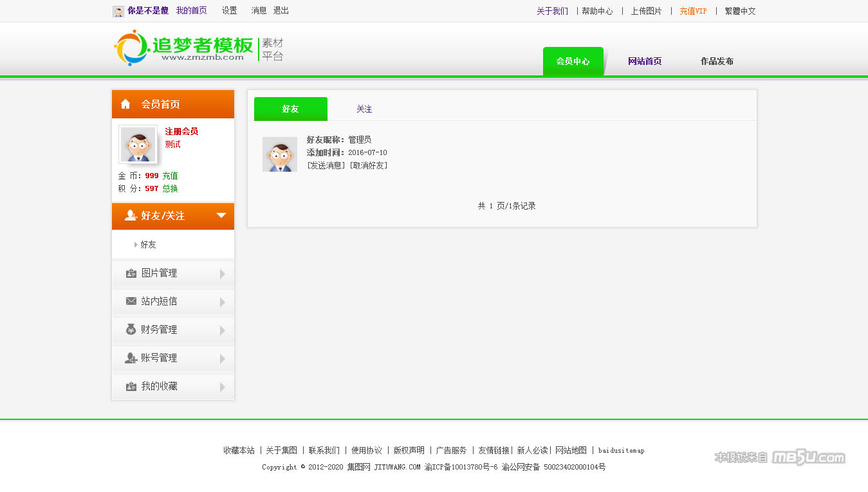
Task: Expand the 财务管理 menu arrow
Action: click(x=223, y=331)
